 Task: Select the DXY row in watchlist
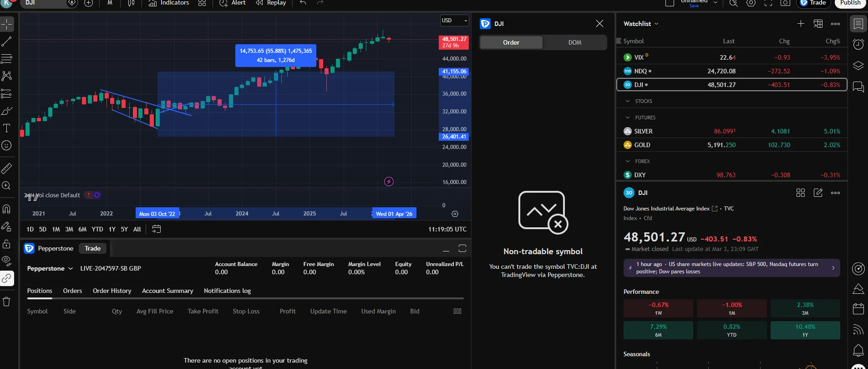coord(731,175)
